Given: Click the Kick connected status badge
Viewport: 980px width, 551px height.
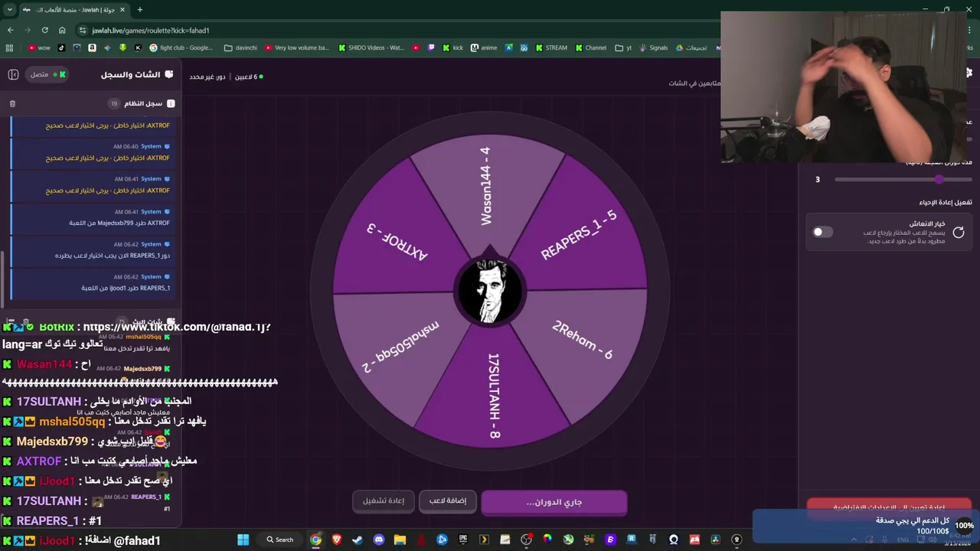Looking at the screenshot, I should tap(48, 74).
